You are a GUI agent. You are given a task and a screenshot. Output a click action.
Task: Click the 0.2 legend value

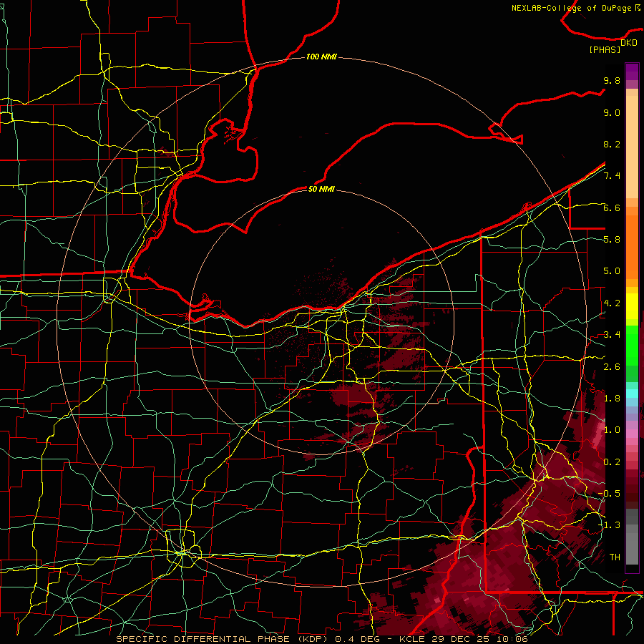pos(612,462)
